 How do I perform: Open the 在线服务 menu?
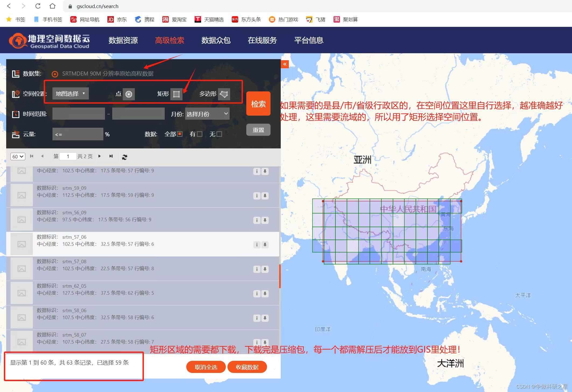262,40
